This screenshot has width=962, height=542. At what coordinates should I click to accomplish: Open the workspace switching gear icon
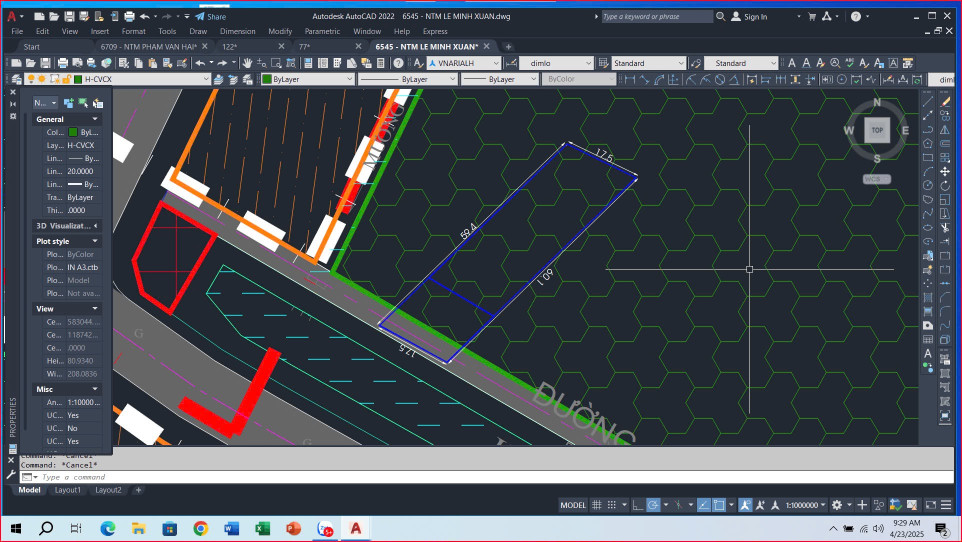pos(837,505)
